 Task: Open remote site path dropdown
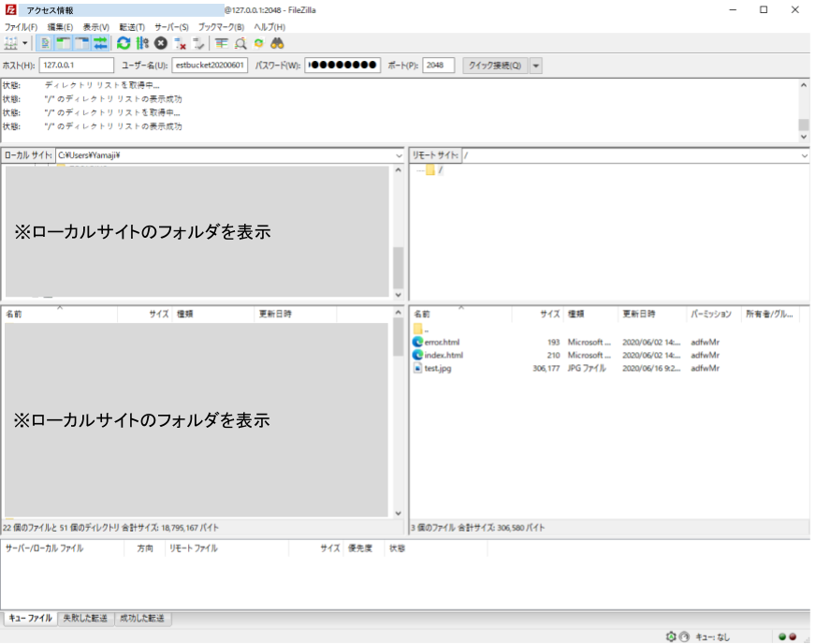point(804,155)
